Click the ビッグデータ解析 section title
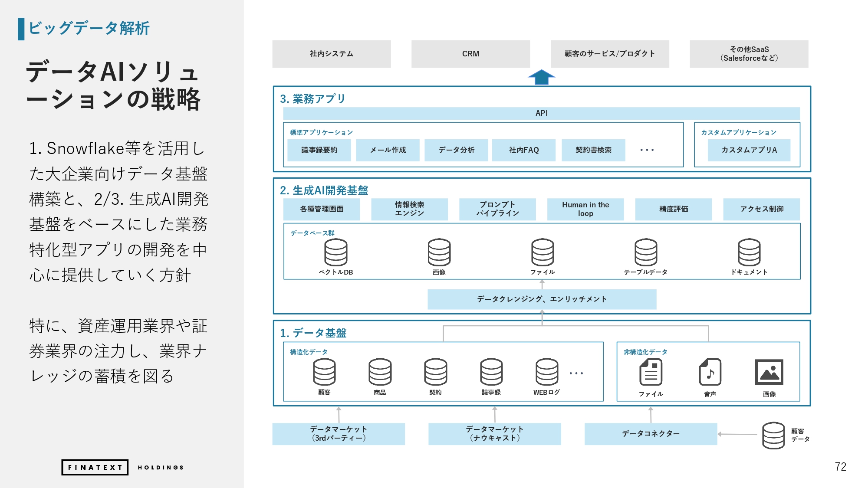The width and height of the screenshot is (868, 488). pos(89,28)
